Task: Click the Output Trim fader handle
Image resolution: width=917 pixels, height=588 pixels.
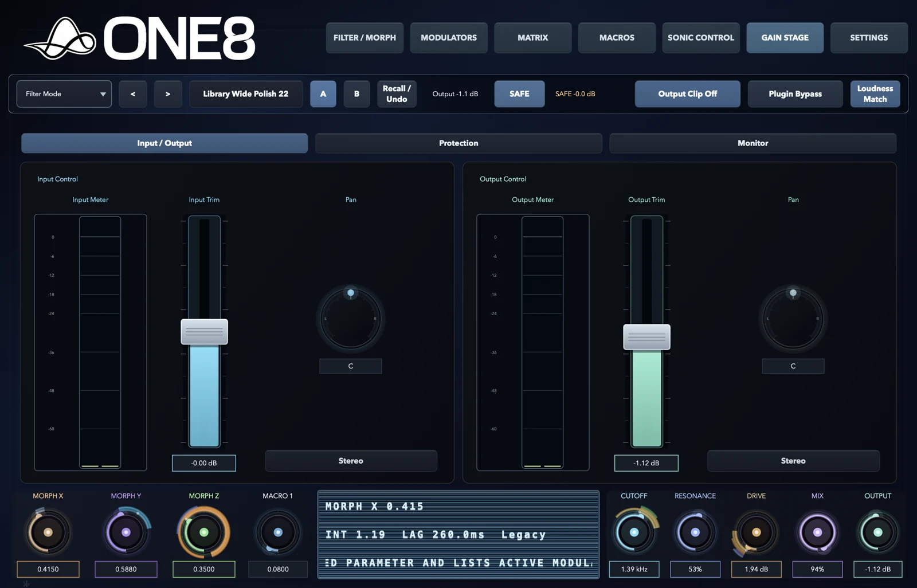Action: tap(647, 337)
